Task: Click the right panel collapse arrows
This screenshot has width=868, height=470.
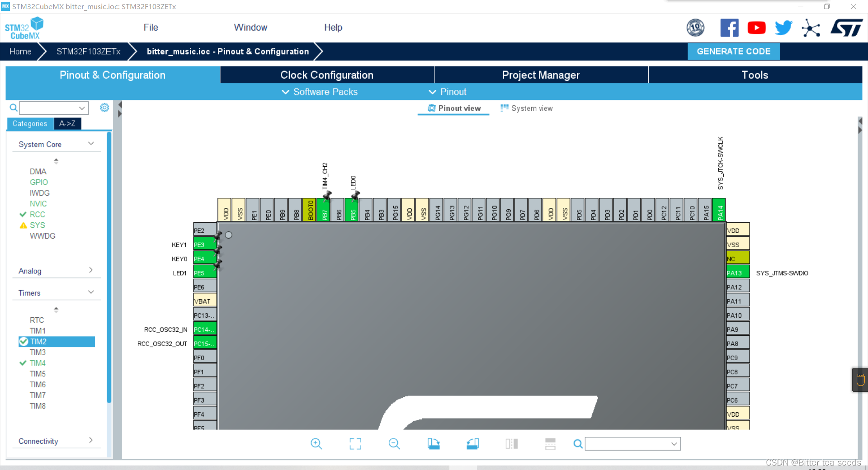Action: point(860,126)
